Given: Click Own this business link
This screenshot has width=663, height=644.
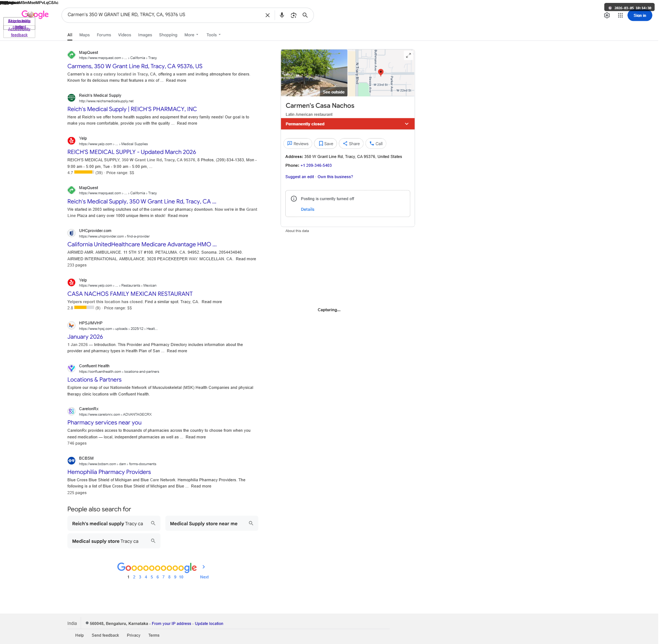Looking at the screenshot, I should click(x=335, y=177).
